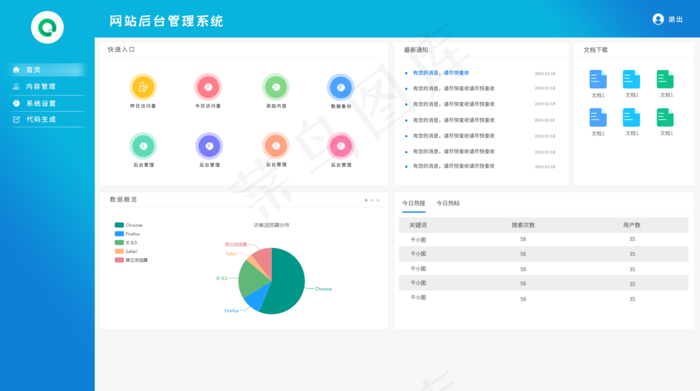Download the green 文档1 in the bottom row
Image resolution: width=700 pixels, height=391 pixels.
pos(665,118)
